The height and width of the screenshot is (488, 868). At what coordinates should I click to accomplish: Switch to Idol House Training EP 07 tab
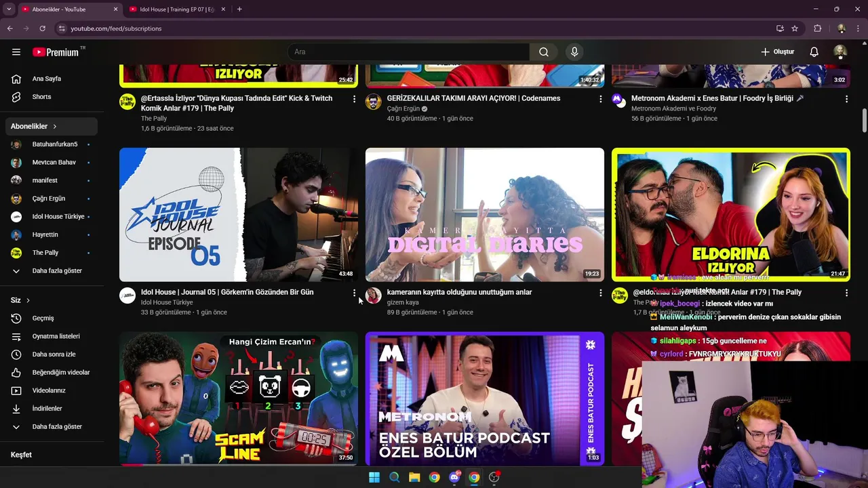[178, 9]
